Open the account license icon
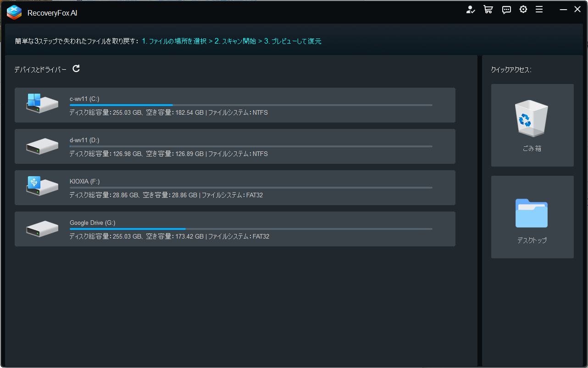The width and height of the screenshot is (588, 368). pyautogui.click(x=471, y=9)
